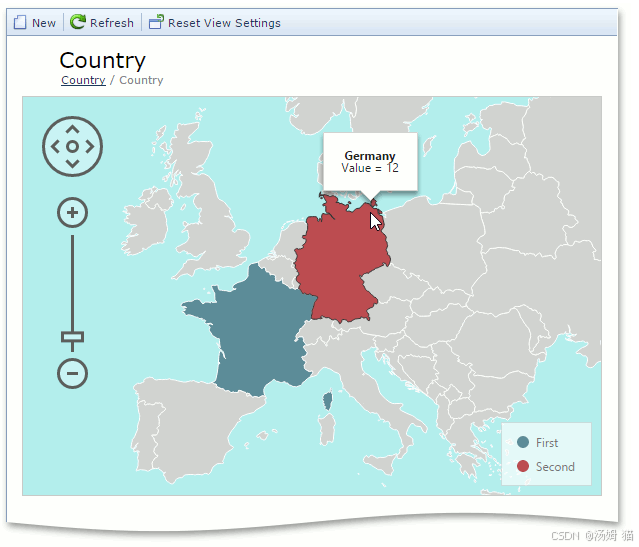Open the underlined Country breadcrumb link

(83, 80)
